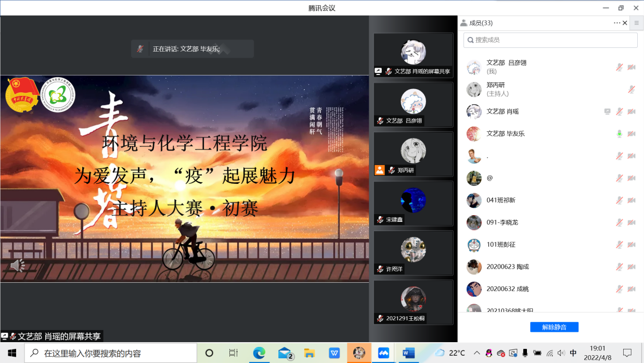Select member 文艺部 肖瑶 in list
The width and height of the screenshot is (644, 363).
click(550, 111)
